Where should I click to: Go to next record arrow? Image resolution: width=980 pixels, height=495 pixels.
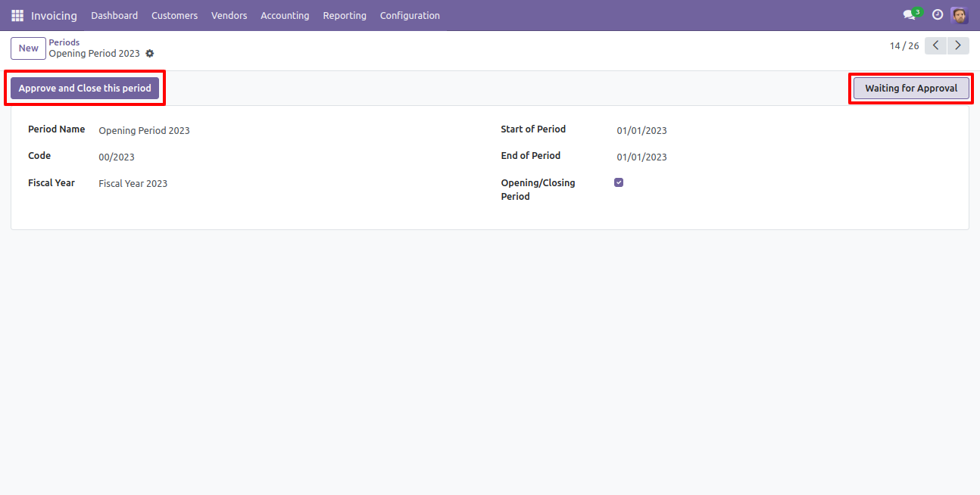[959, 46]
